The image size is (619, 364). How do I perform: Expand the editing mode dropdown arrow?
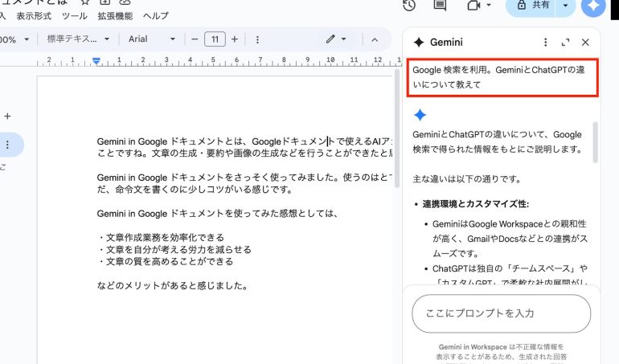[343, 39]
